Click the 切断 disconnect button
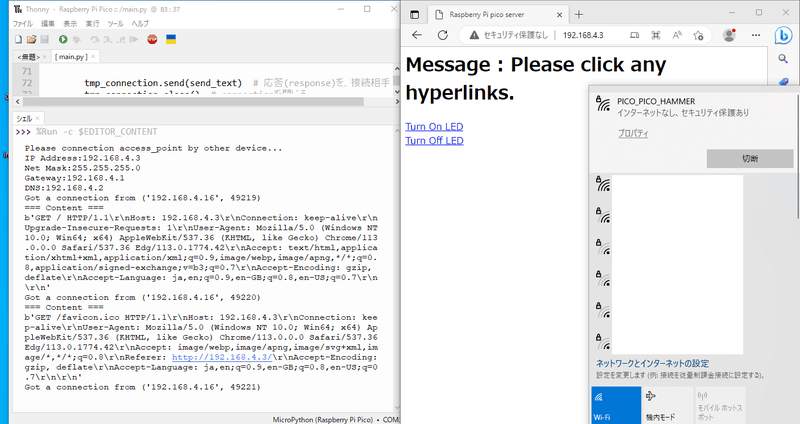Viewport: 800px width, 424px height. (x=750, y=159)
